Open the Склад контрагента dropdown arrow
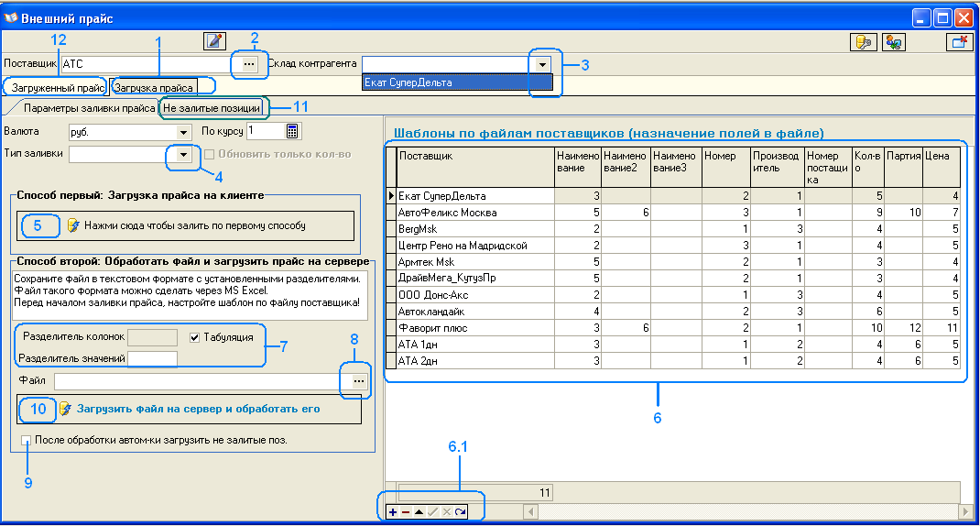Screen dimensions: 980x526 (x=542, y=64)
